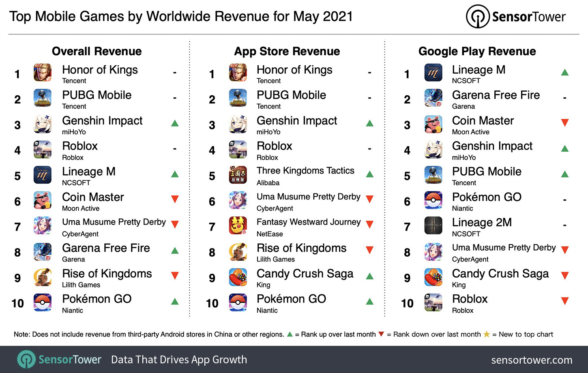This screenshot has width=588, height=373.
Task: Click the Lineage 2M game icon
Action: tap(433, 226)
